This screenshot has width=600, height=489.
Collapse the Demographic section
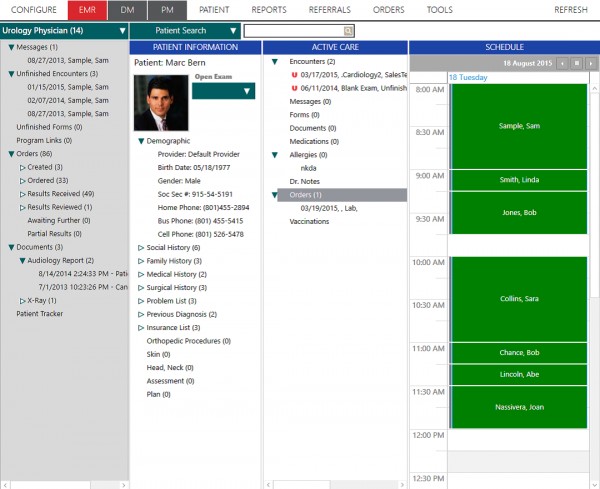141,142
